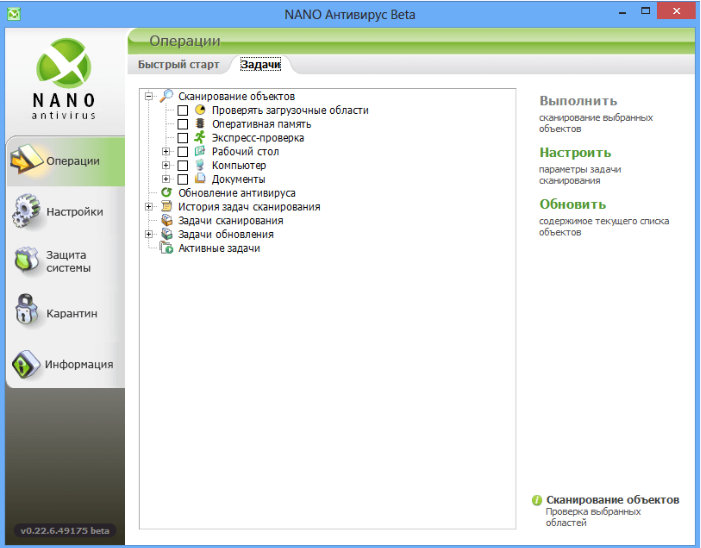Click the Активные задачи icon
The width and height of the screenshot is (701, 548).
166,248
